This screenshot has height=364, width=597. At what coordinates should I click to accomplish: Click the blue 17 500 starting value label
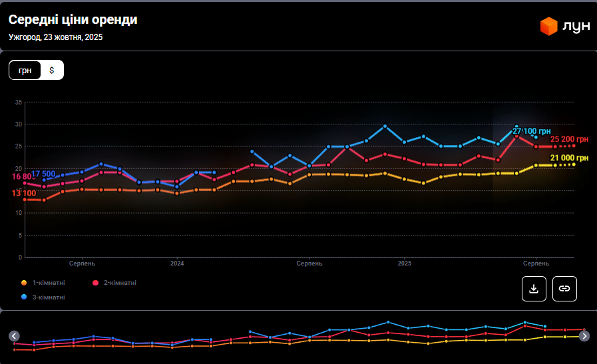[43, 174]
